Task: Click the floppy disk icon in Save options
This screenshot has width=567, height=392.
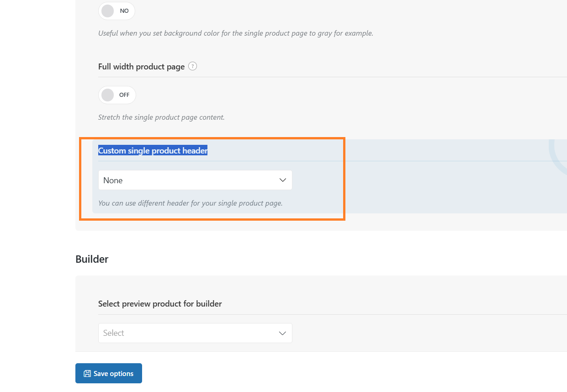Action: click(x=87, y=374)
